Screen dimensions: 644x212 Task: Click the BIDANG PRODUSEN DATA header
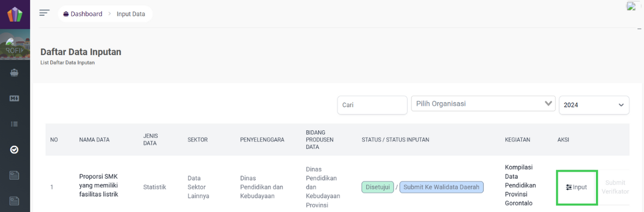[319, 140]
